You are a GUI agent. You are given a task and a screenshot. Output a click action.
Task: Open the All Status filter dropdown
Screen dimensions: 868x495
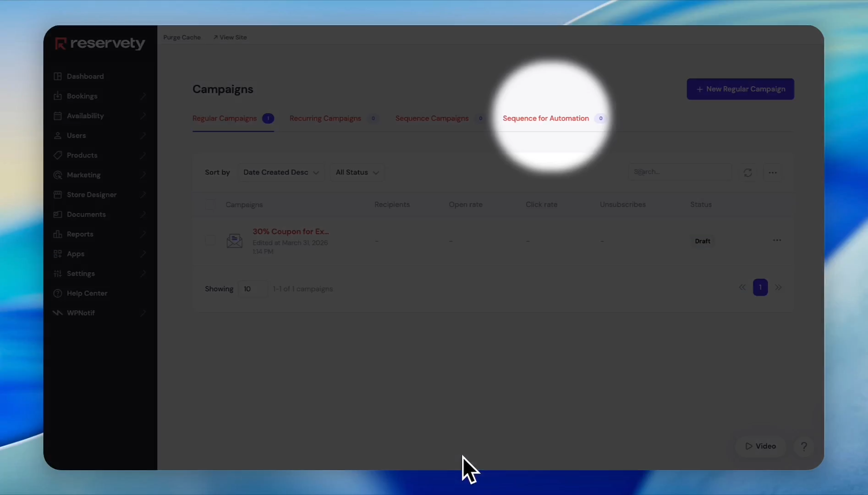click(357, 172)
